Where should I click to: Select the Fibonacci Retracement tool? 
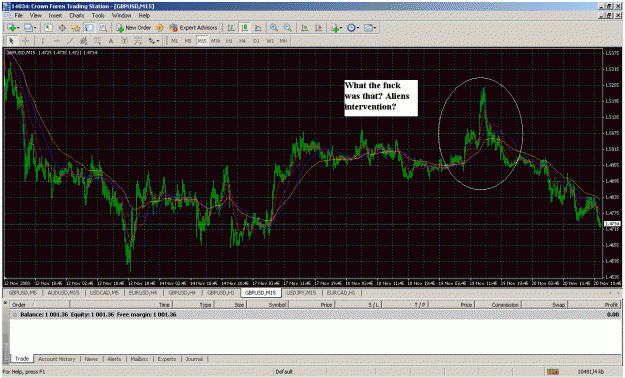coord(97,41)
